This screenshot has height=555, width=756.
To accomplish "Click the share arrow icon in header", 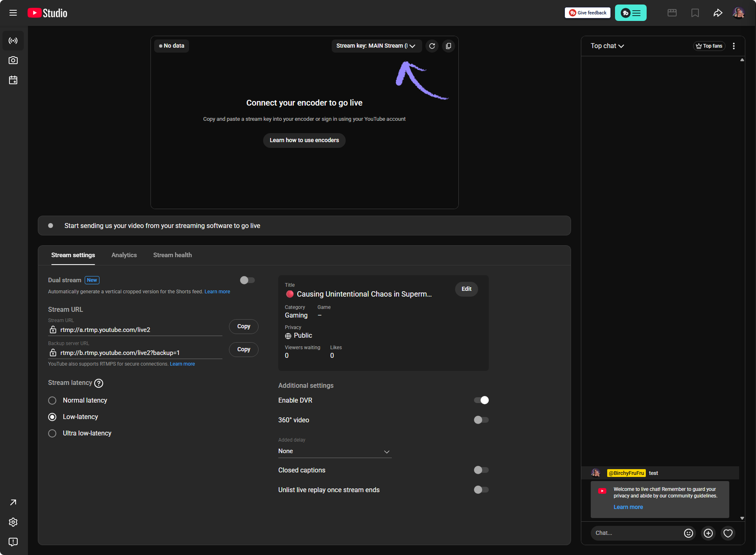I will [718, 13].
